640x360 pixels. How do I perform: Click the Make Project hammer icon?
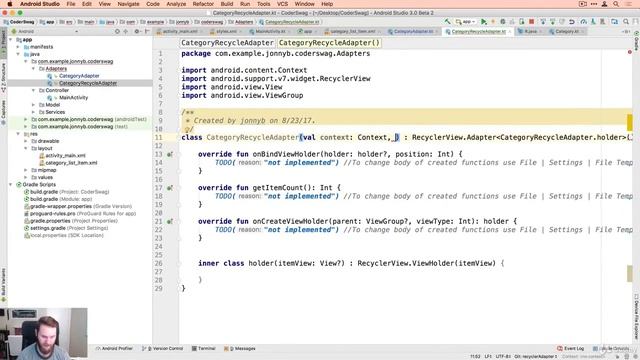click(x=447, y=22)
